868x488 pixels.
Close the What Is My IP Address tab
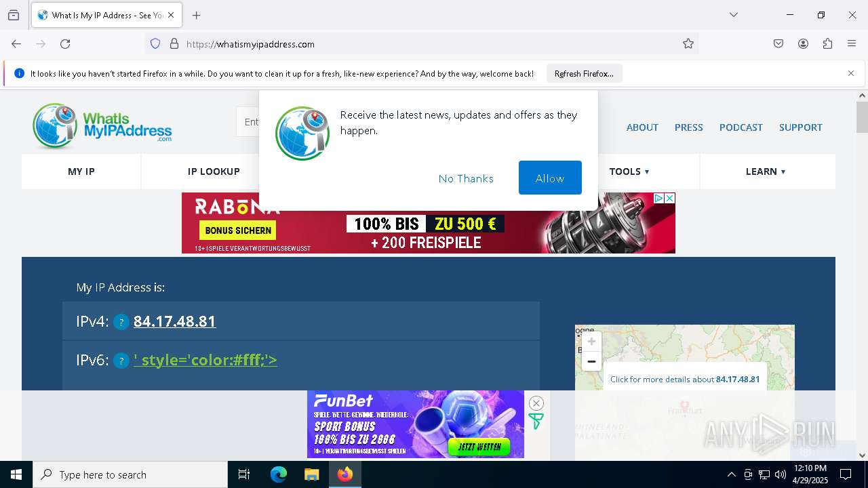pyautogui.click(x=170, y=15)
